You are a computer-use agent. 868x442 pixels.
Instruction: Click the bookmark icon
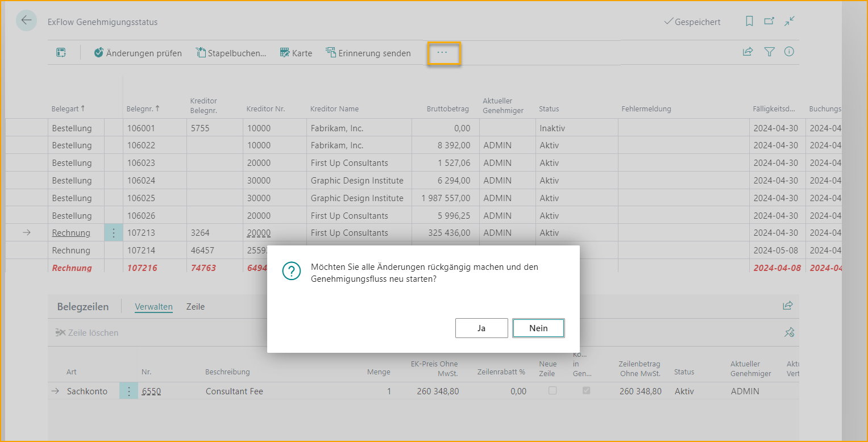click(x=749, y=22)
